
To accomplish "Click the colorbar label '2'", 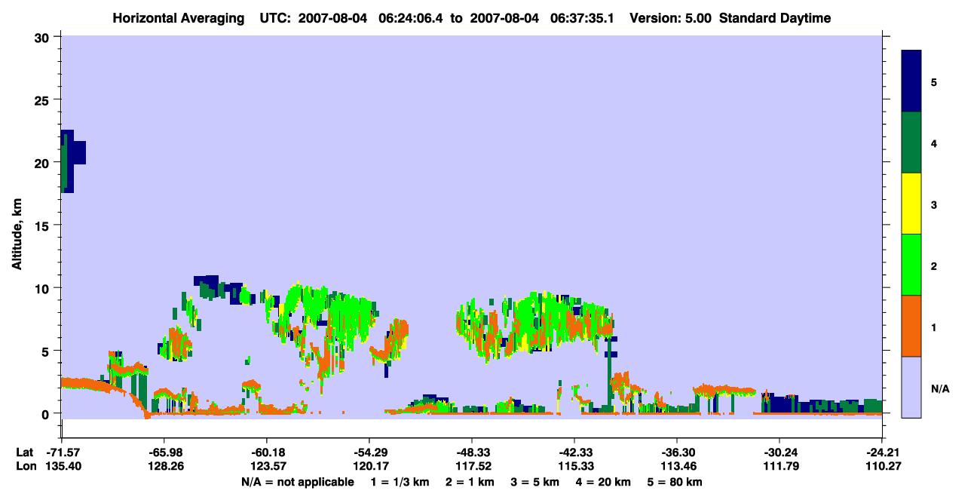I will (934, 265).
